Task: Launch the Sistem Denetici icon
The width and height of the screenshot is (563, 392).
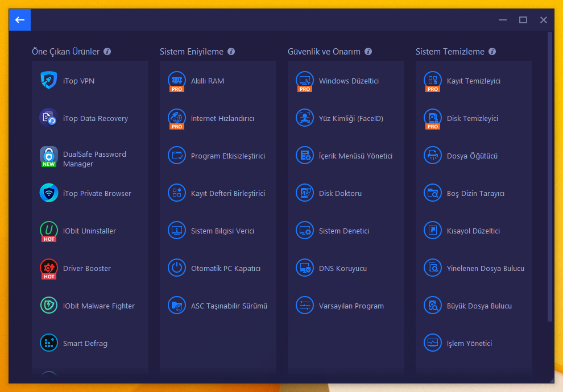Action: pyautogui.click(x=304, y=231)
